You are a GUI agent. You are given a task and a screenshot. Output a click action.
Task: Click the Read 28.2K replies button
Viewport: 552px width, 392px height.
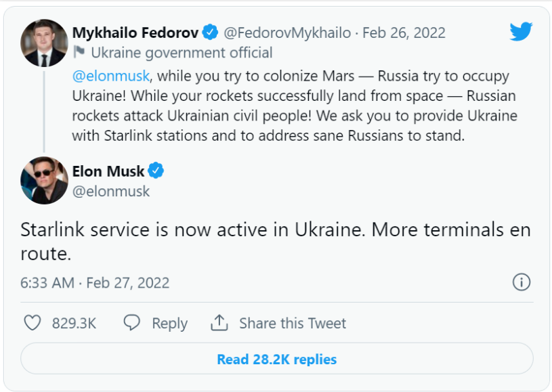tap(277, 359)
